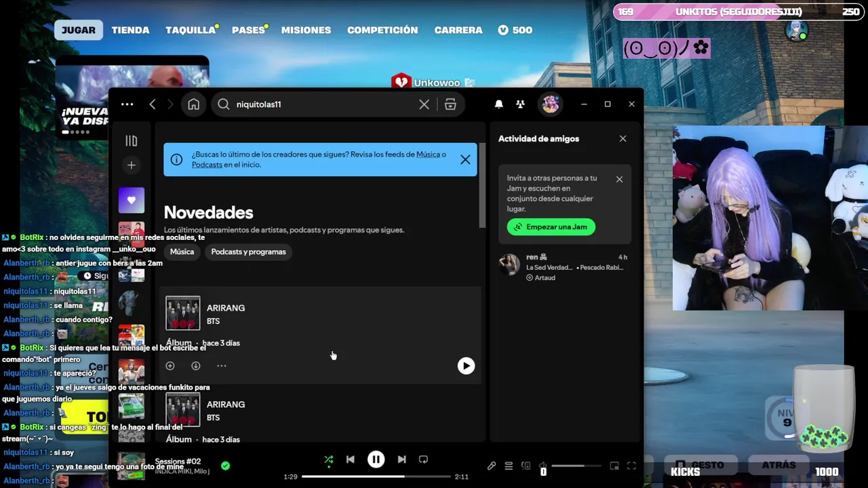Open the Browse icon in search bar

(x=450, y=104)
